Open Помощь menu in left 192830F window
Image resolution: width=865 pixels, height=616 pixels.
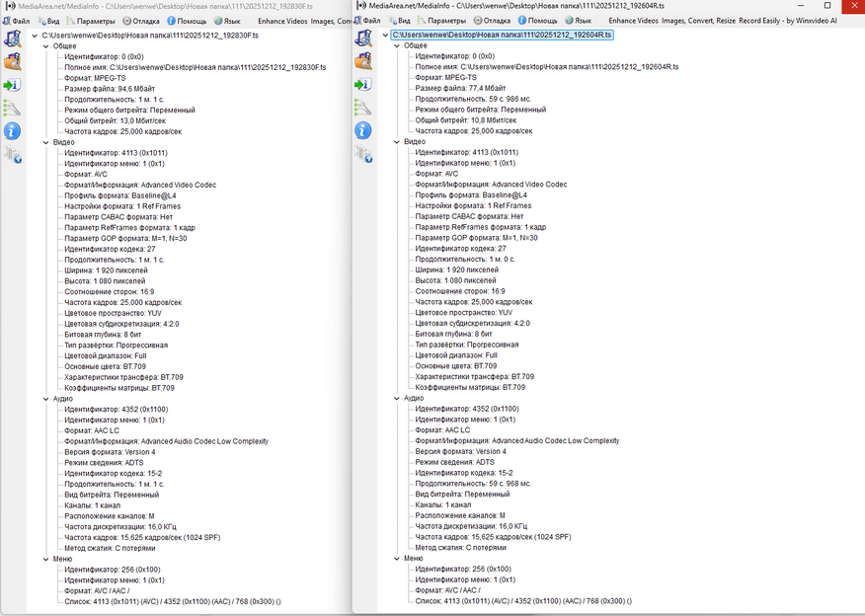click(187, 21)
